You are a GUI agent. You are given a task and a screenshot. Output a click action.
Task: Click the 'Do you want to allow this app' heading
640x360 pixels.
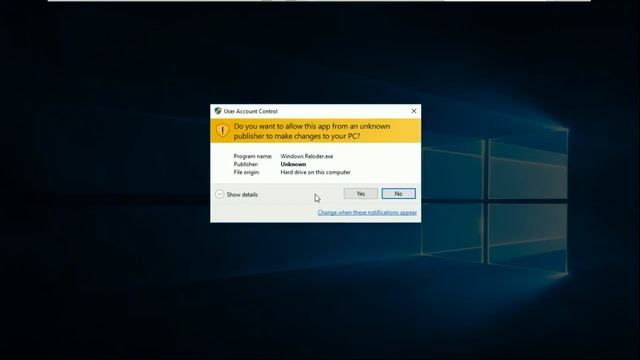point(312,131)
